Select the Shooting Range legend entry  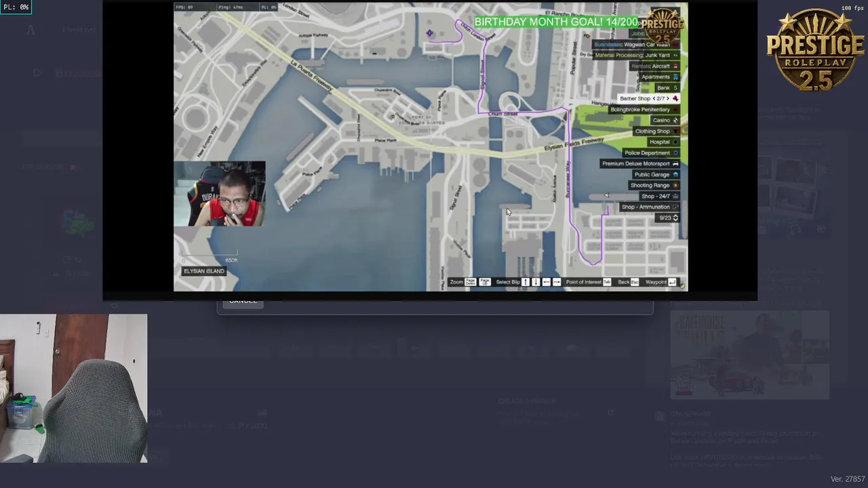[x=654, y=185]
